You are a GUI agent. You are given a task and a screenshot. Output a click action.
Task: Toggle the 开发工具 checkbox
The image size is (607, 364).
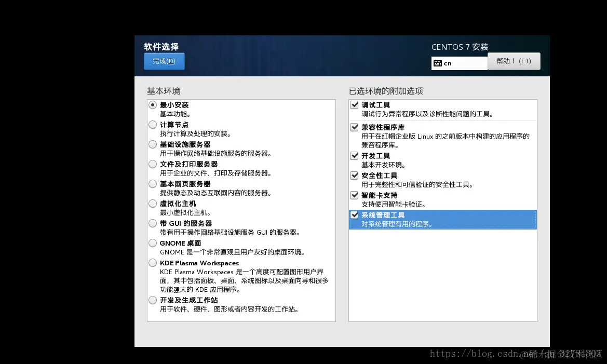354,156
